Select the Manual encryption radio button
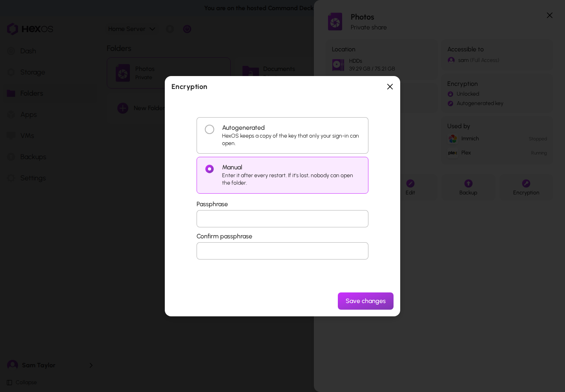Viewport: 565px width, 392px height. (x=210, y=169)
